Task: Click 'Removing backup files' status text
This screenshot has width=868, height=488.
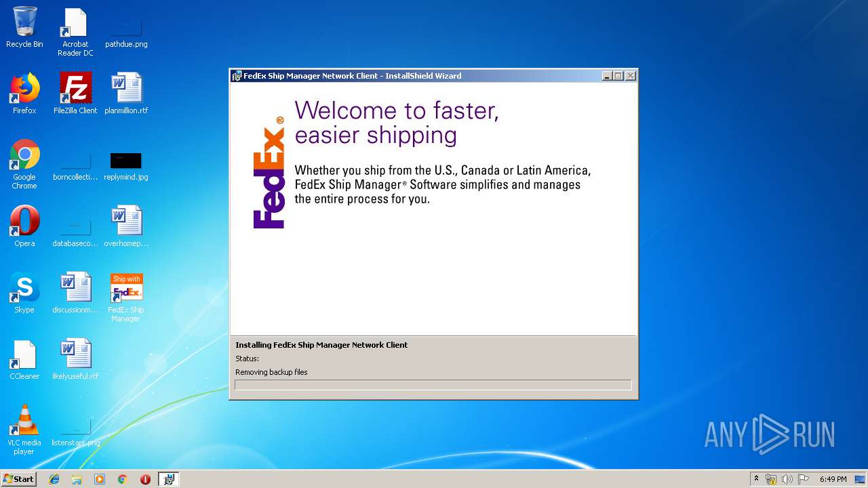Action: tap(271, 372)
